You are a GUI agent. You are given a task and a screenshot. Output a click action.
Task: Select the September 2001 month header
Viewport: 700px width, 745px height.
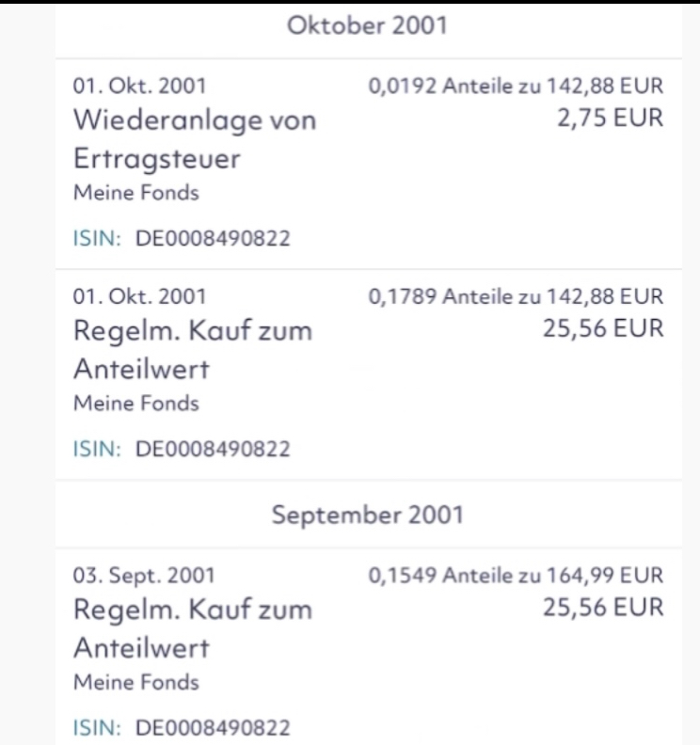click(367, 515)
